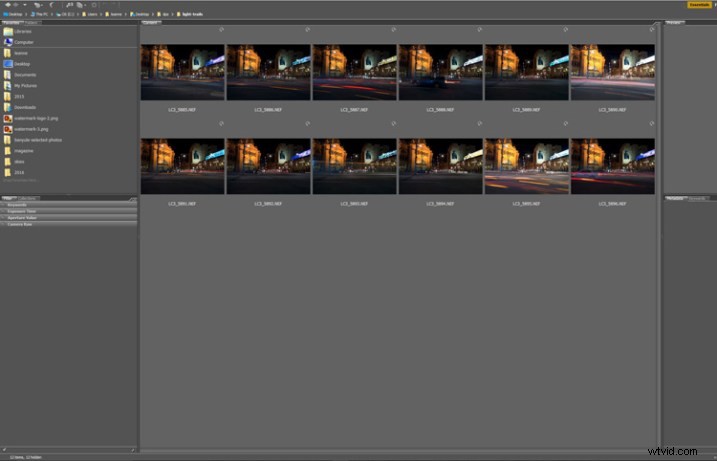The height and width of the screenshot is (461, 717).
Task: Click the Camera Raw settings badge above LC3_5894.NEF
Action: click(x=479, y=123)
